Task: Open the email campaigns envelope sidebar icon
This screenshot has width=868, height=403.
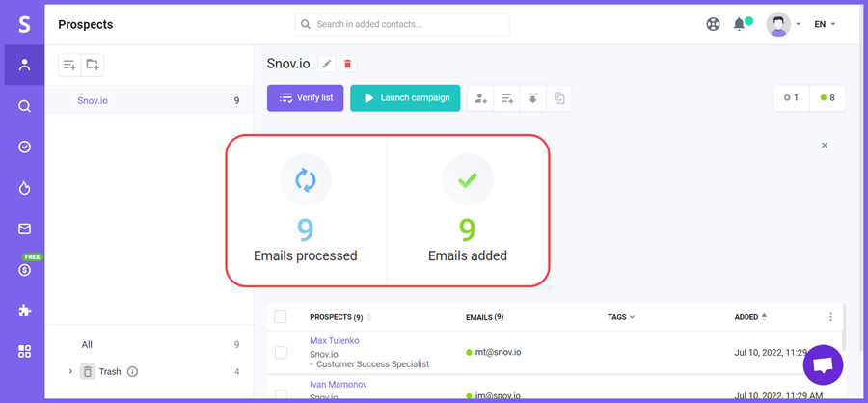Action: tap(24, 228)
